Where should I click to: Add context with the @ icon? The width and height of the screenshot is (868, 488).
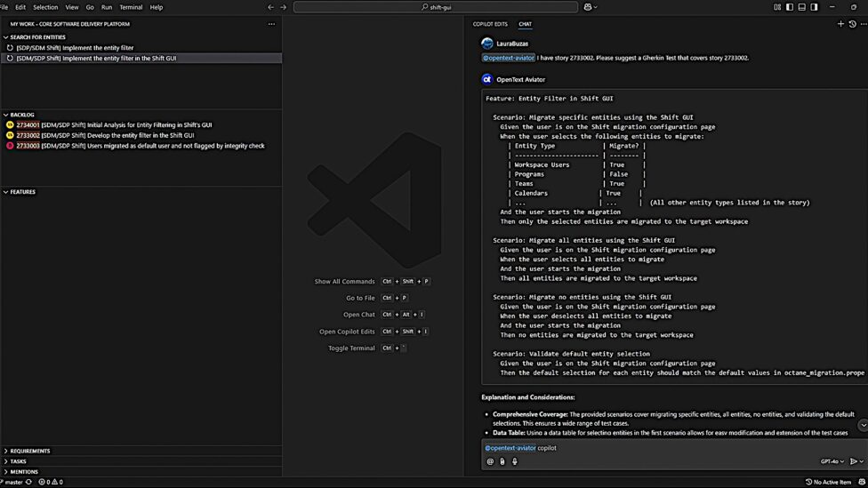[x=490, y=461]
